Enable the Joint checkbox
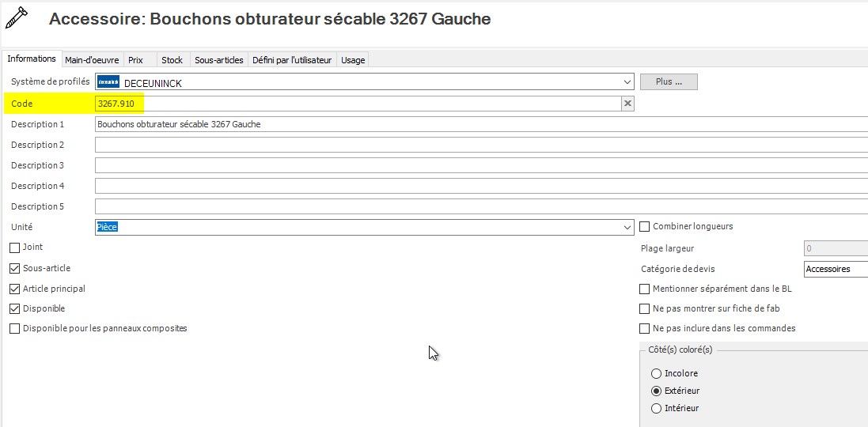Screen dimensions: 868x427 (15, 248)
